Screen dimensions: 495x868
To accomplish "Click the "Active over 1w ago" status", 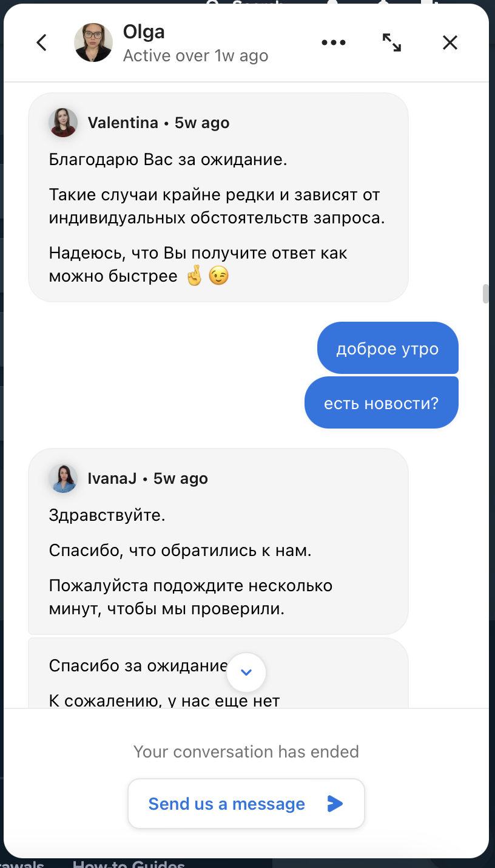I will point(195,56).
